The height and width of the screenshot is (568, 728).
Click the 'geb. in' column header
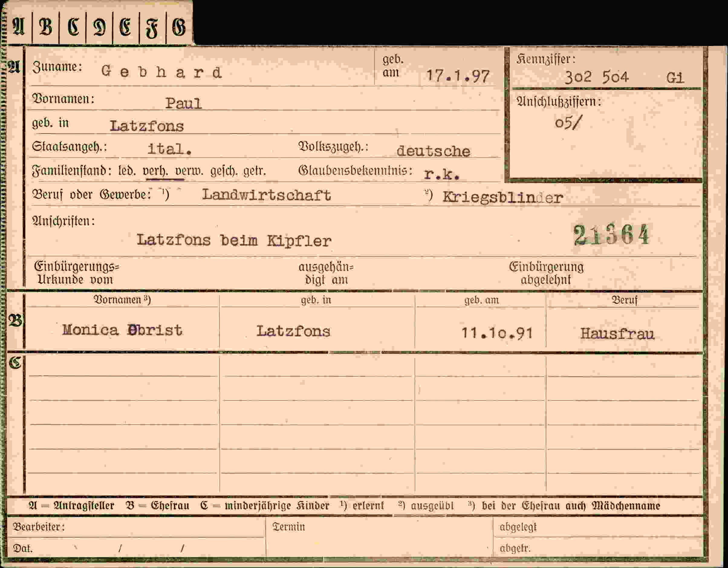point(316,300)
